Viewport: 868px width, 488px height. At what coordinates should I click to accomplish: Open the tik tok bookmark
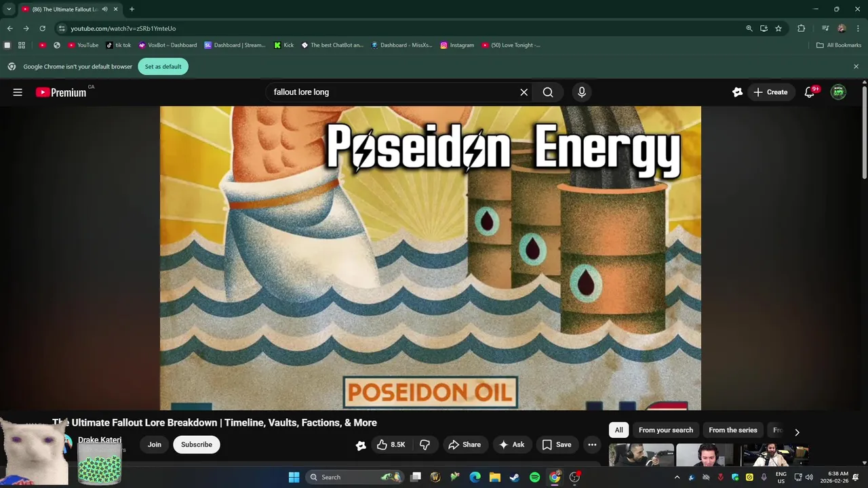tap(119, 45)
